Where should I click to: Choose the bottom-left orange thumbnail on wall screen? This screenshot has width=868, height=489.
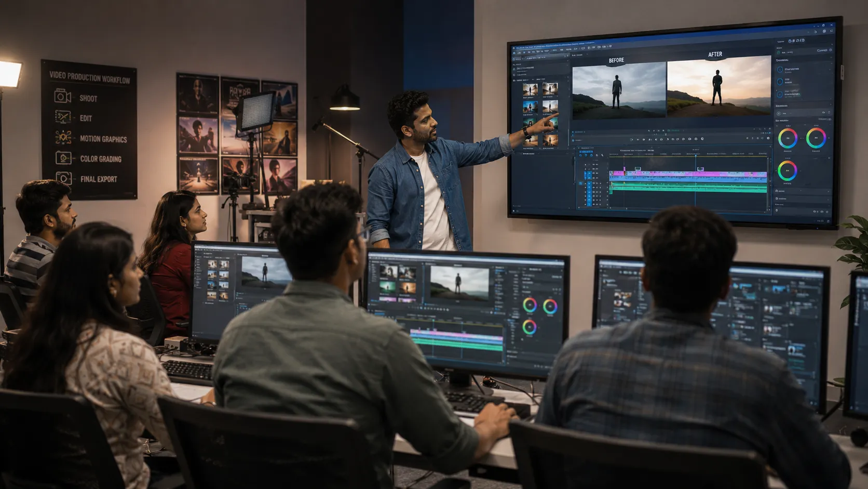point(530,140)
